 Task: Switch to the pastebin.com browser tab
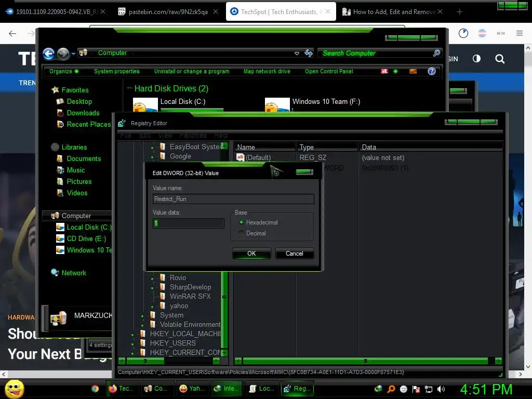pyautogui.click(x=168, y=12)
